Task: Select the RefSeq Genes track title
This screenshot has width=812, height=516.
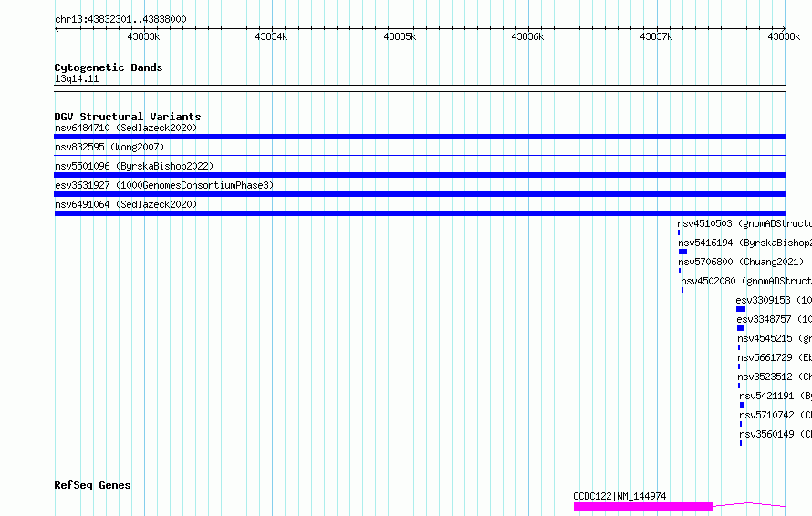Action: [x=92, y=485]
